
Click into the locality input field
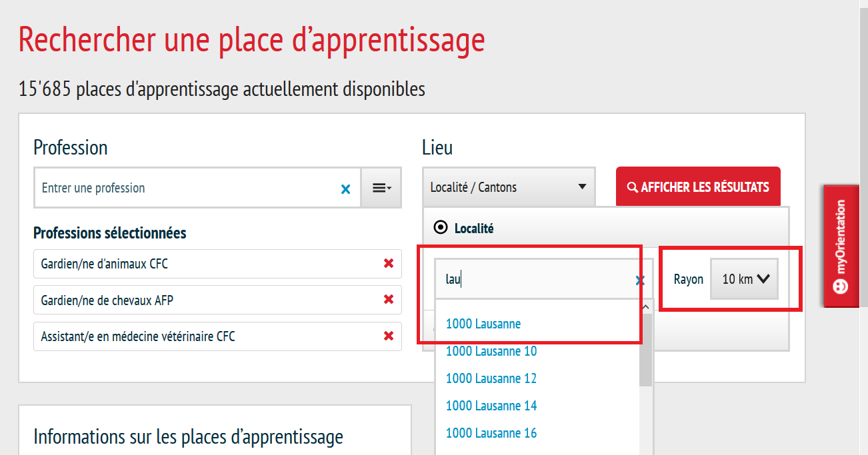pos(533,279)
